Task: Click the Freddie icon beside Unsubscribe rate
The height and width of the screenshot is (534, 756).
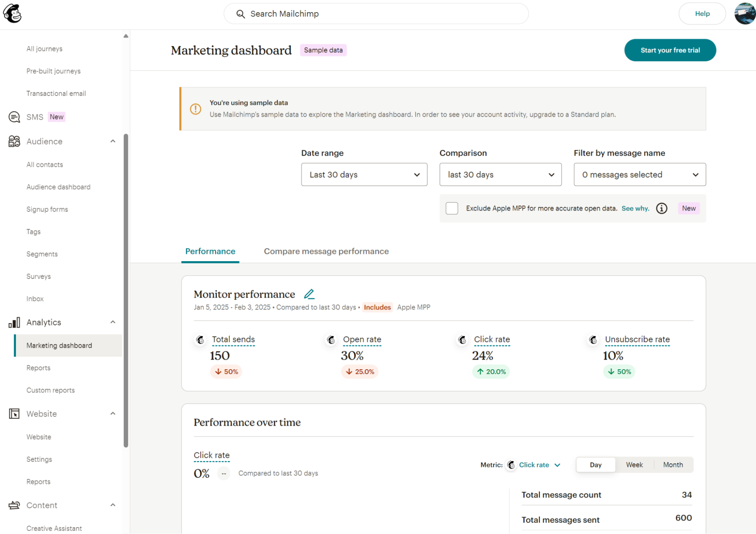Action: [593, 340]
